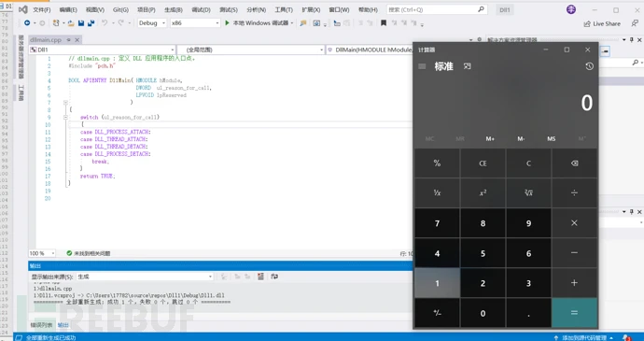Click the Undo arrow icon
Viewport: 644px width, 341px height.
pos(105,23)
